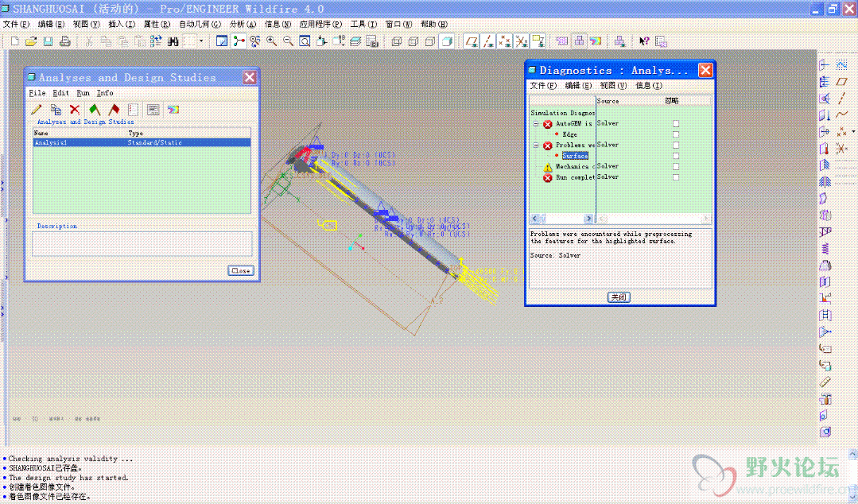858x504 pixels.
Task: Click the binoculars search tool
Action: tap(173, 41)
